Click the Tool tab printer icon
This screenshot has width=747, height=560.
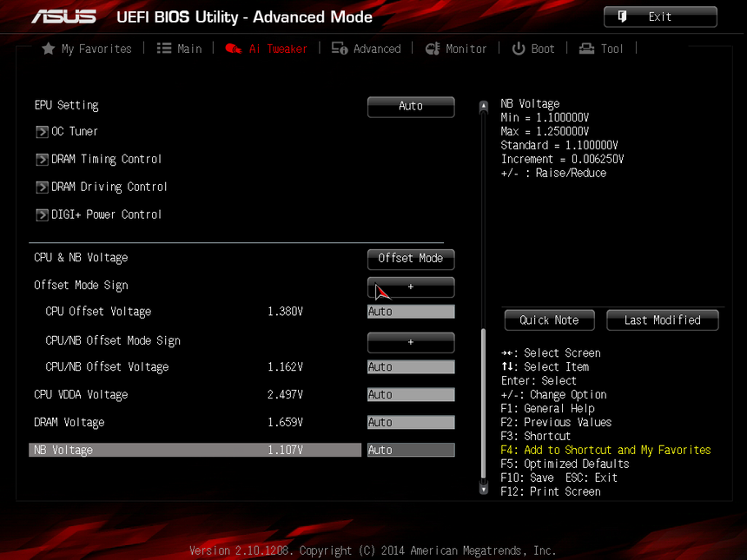tap(586, 48)
